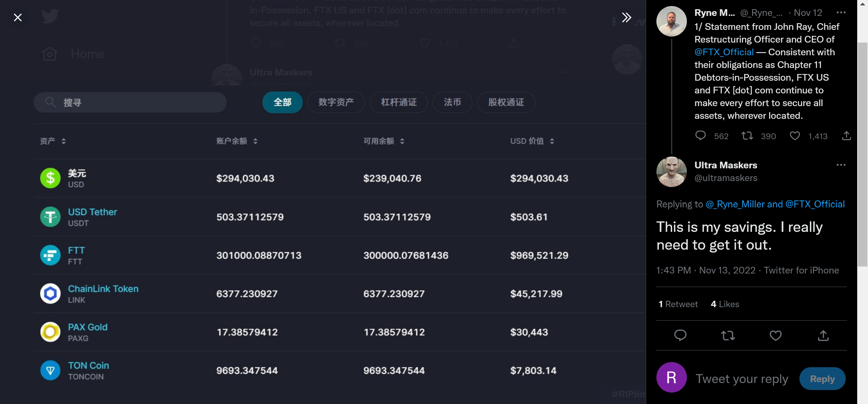Sort by 资产 column

53,141
